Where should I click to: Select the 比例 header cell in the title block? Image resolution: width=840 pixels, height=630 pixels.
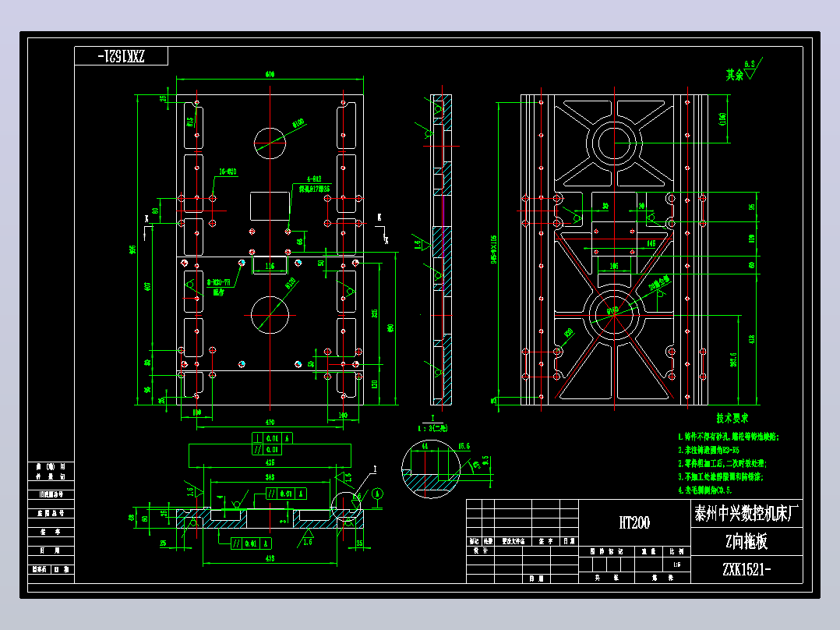(676, 550)
